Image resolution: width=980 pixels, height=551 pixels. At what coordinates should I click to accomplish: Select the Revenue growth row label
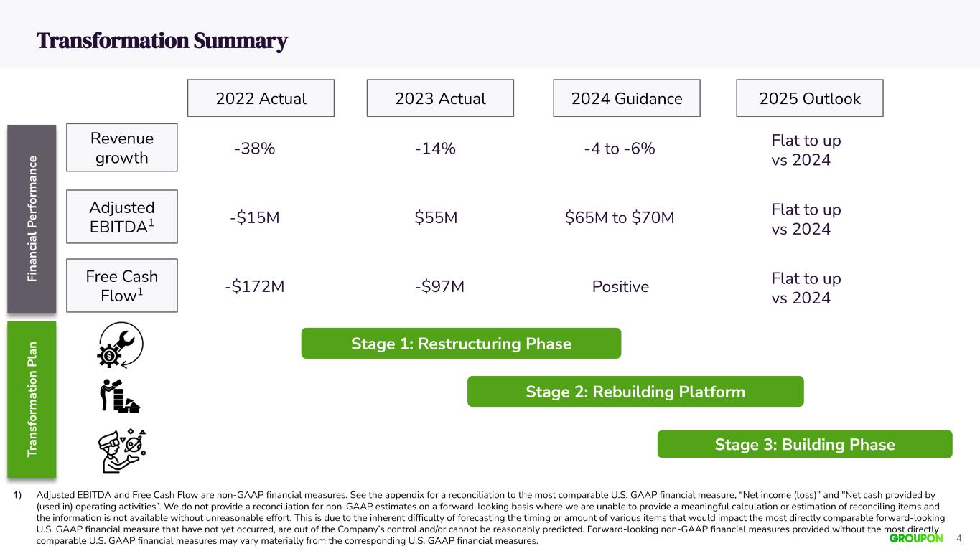[x=121, y=148]
